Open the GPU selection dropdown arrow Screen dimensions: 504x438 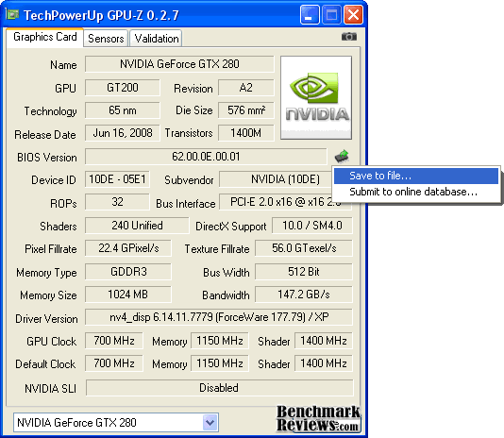click(210, 422)
